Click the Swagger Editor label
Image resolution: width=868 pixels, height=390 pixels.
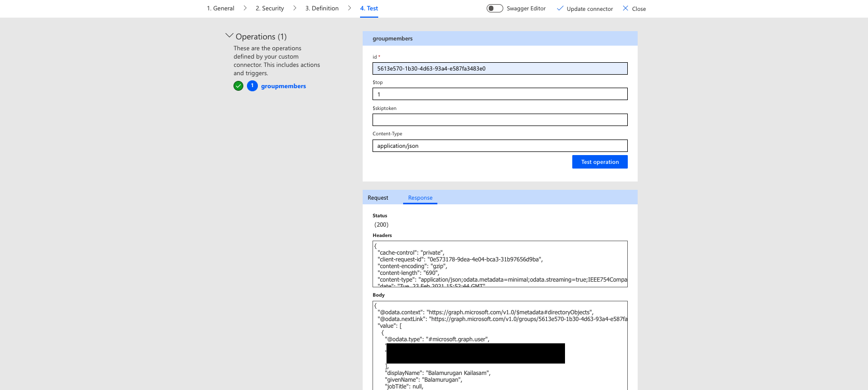526,8
